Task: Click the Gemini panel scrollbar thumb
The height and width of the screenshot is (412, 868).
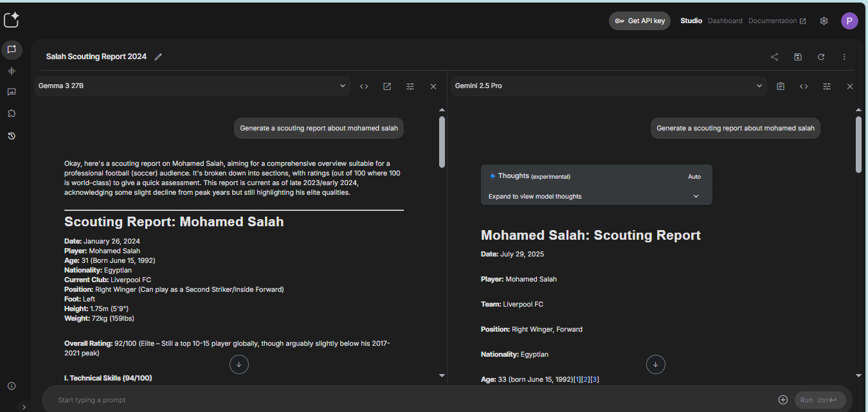Action: [x=859, y=145]
